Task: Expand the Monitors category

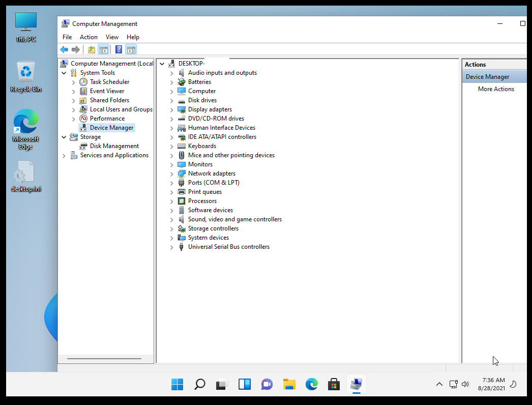Action: tap(172, 165)
